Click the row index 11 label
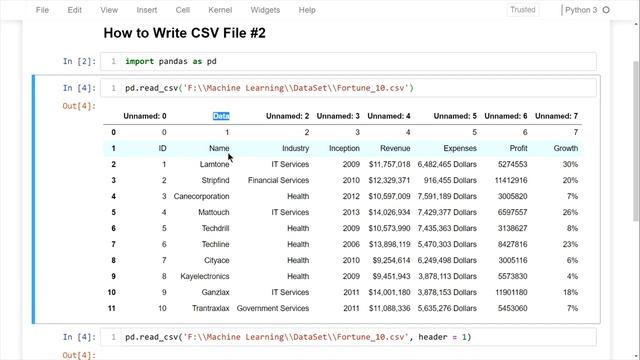Viewport: 640px width, 360px height. click(111, 308)
